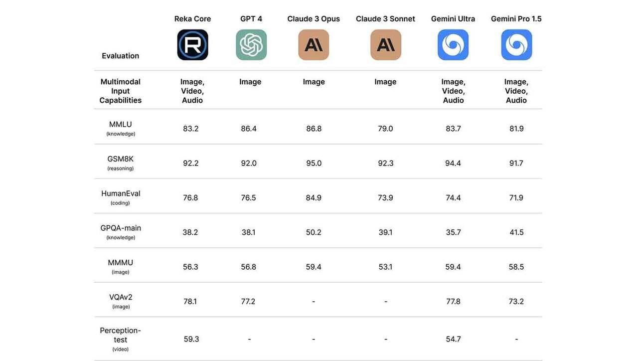Select the Claude 3 Opus logo icon

click(x=314, y=45)
